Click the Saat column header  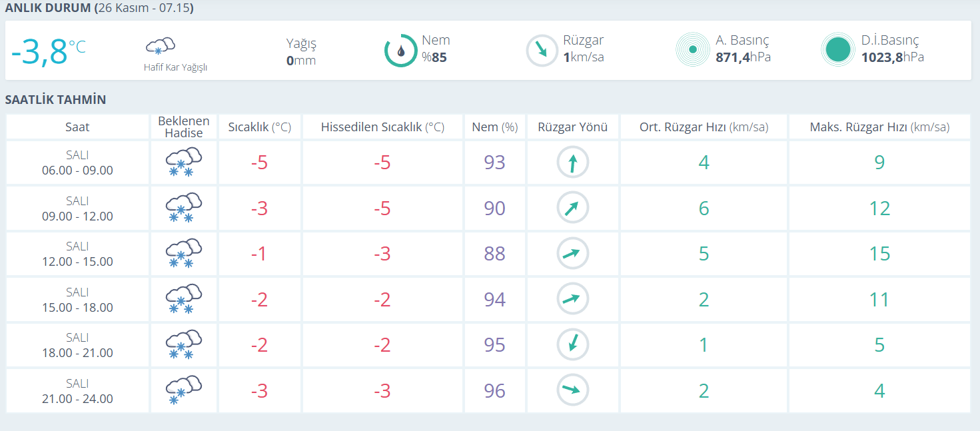click(77, 127)
